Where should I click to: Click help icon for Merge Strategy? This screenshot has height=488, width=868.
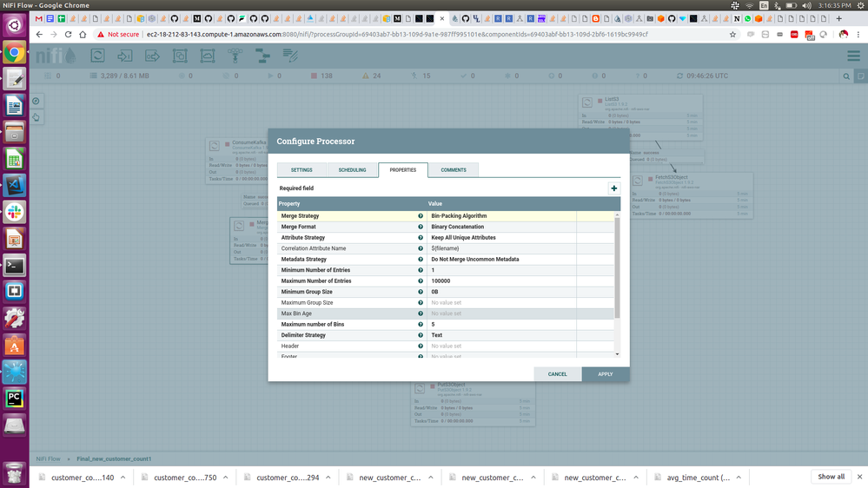click(x=421, y=216)
